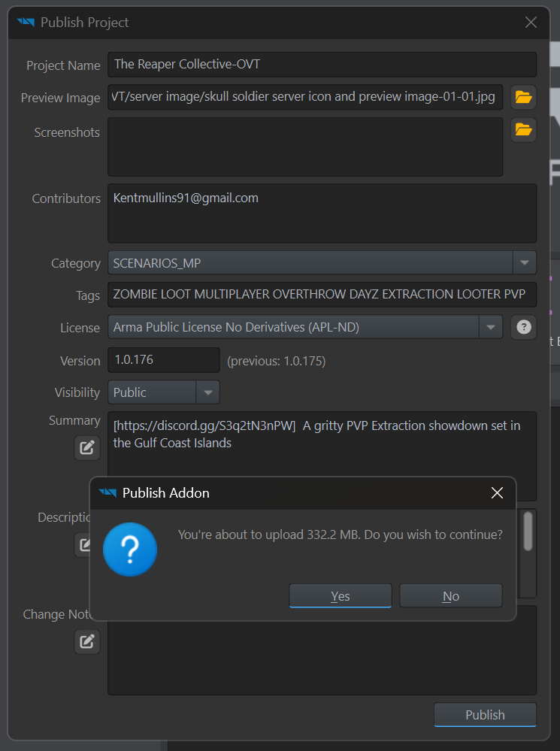Click the Publish Project window logo icon
Viewport: 560px width, 751px height.
(x=26, y=22)
